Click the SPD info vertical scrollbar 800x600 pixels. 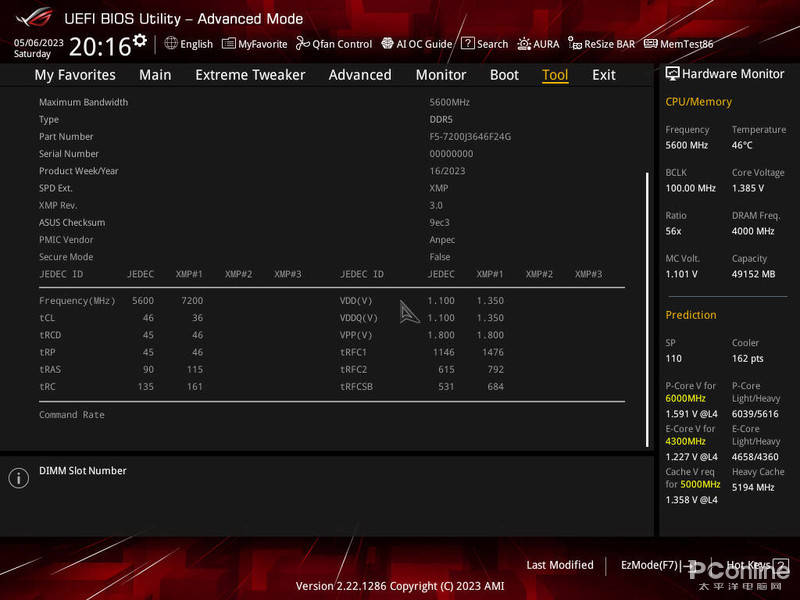[647, 309]
